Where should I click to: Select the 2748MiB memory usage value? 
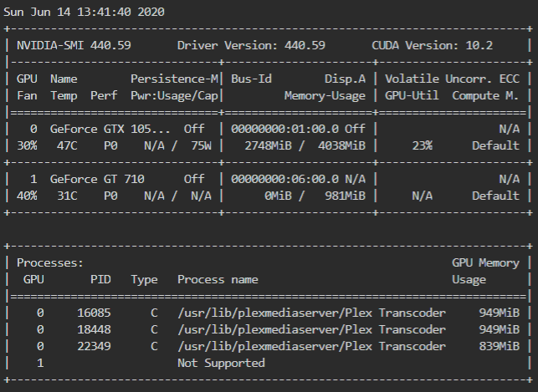(268, 146)
